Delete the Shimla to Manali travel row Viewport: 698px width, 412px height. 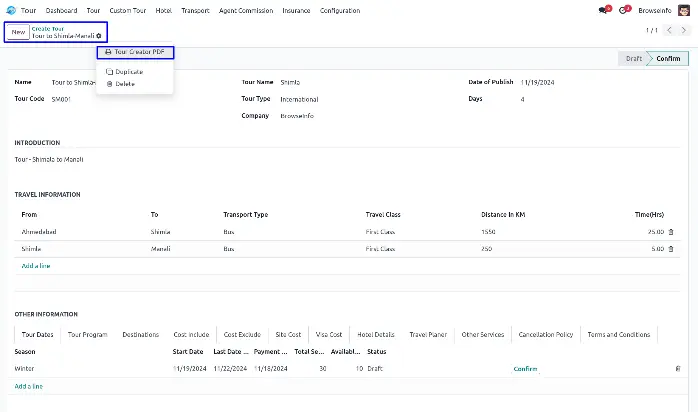click(671, 248)
